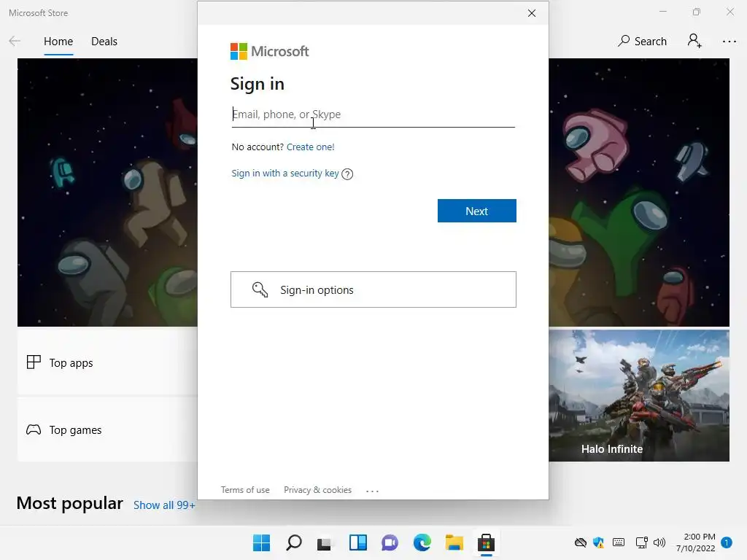Click the blue Next button
The width and height of the screenshot is (747, 560).
(x=477, y=211)
